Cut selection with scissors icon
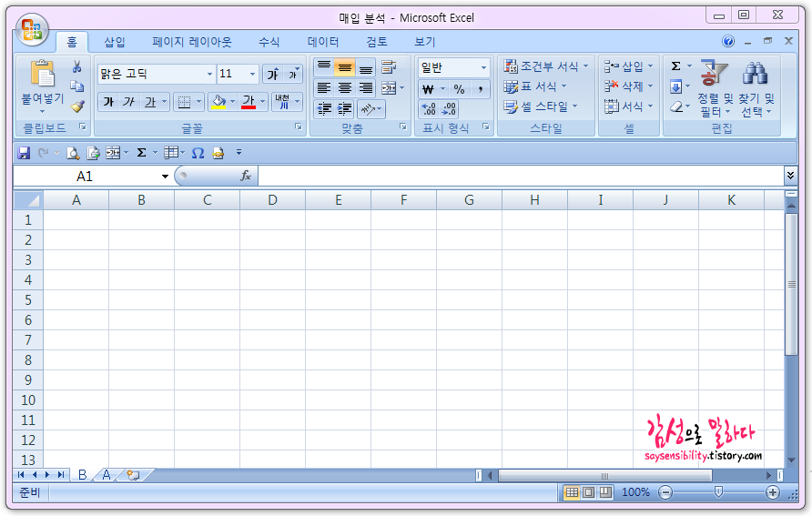Screen dimensions: 812x516 [x=77, y=66]
